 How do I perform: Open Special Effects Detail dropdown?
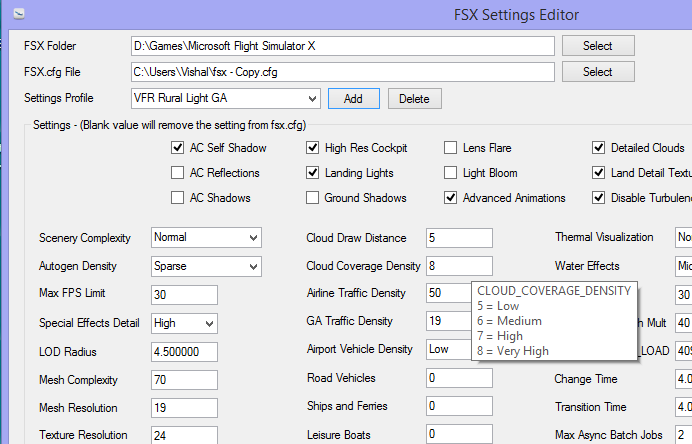[184, 323]
